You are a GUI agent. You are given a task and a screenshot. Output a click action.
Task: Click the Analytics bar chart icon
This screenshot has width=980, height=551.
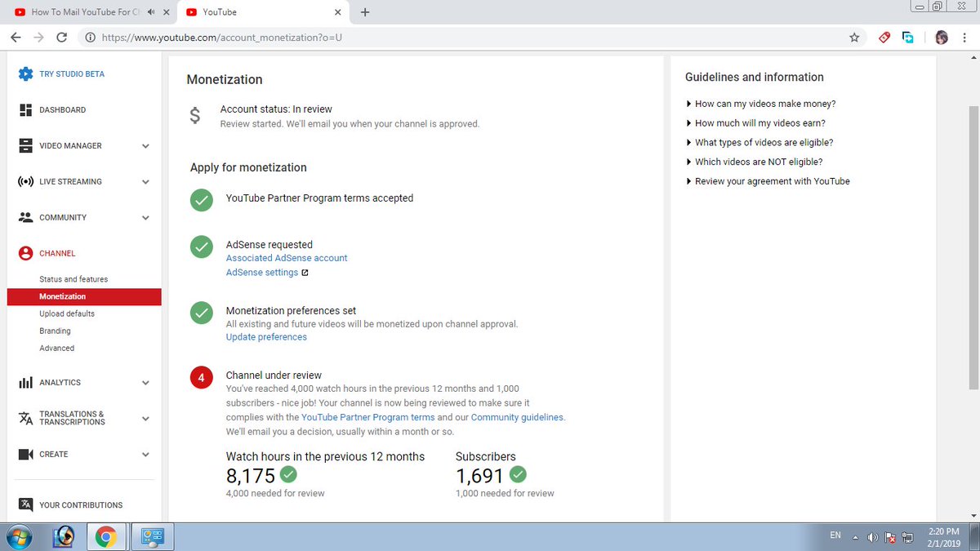pyautogui.click(x=25, y=382)
